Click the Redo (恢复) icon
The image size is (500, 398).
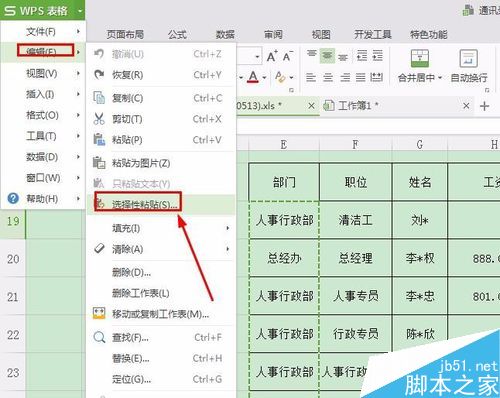click(99, 75)
